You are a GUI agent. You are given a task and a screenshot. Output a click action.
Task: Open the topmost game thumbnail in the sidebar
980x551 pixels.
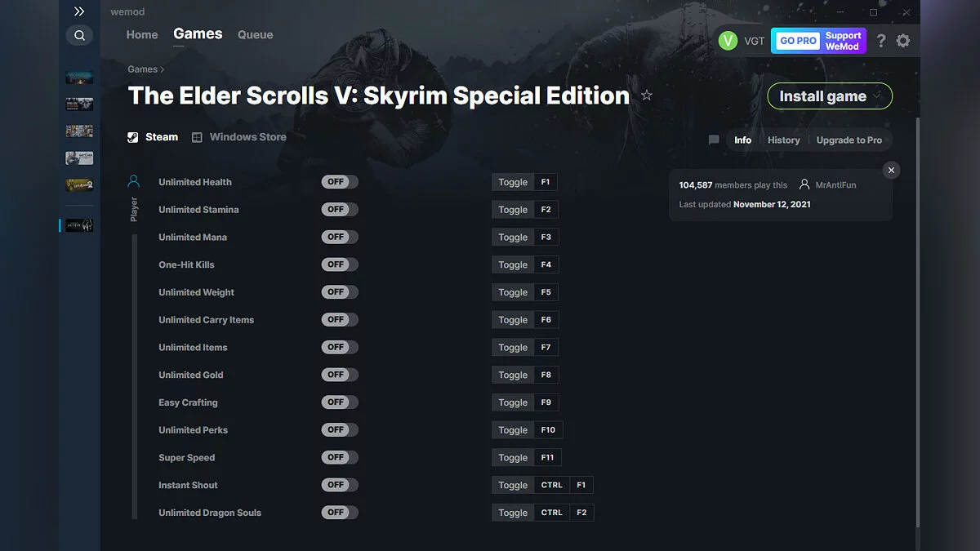79,78
